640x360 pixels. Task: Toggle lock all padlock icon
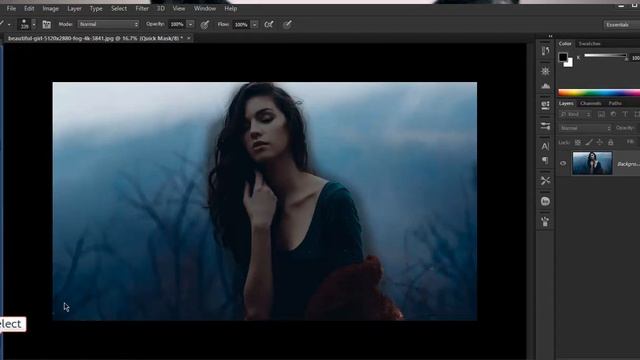tap(611, 142)
